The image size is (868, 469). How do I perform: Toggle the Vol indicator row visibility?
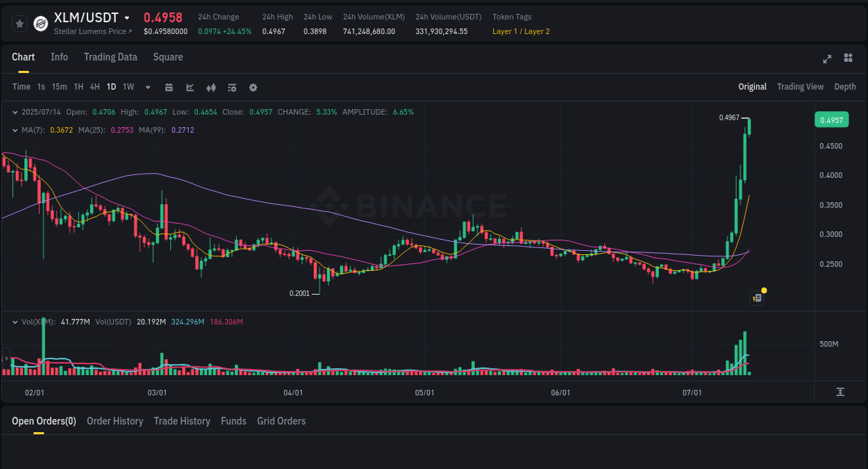tap(16, 322)
